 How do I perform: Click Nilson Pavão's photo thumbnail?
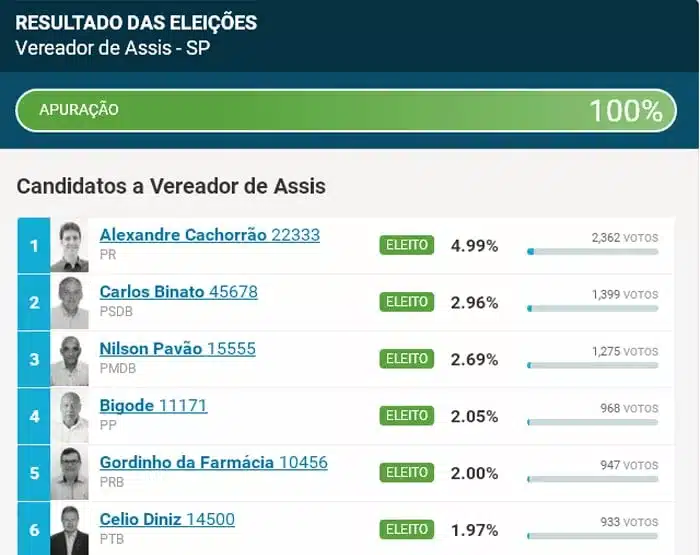point(69,359)
